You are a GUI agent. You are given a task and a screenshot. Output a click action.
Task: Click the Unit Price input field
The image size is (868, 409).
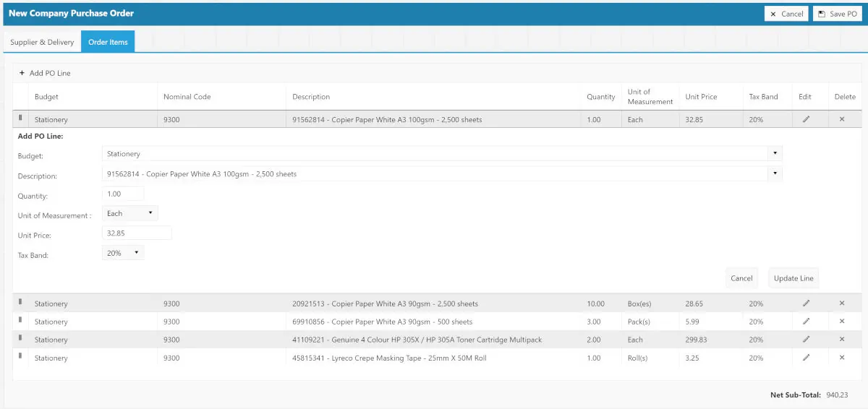(x=137, y=233)
